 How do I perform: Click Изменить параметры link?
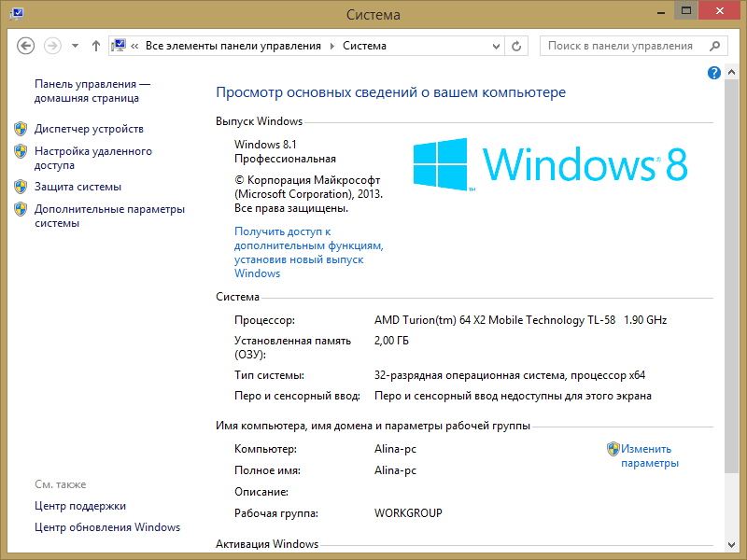(649, 455)
